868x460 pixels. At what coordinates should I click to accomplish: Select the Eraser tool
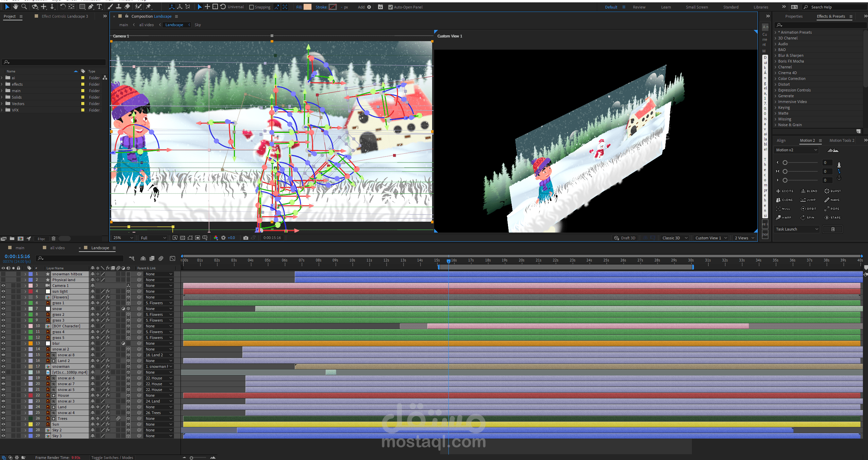(x=127, y=6)
